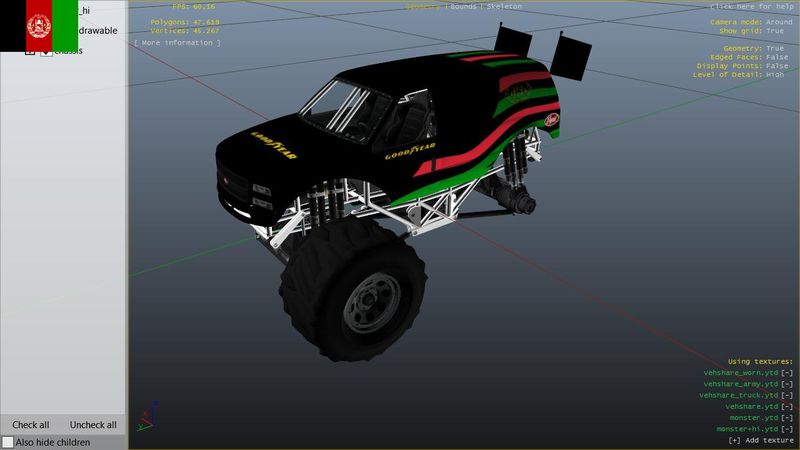Select vehshare_worn.ytd texture name

(x=741, y=373)
